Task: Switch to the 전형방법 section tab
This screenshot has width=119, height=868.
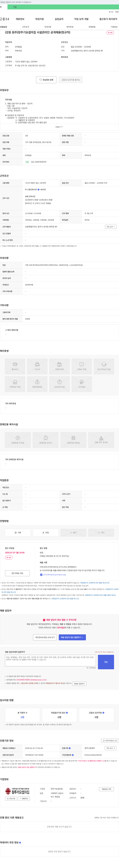Action: point(92,27)
